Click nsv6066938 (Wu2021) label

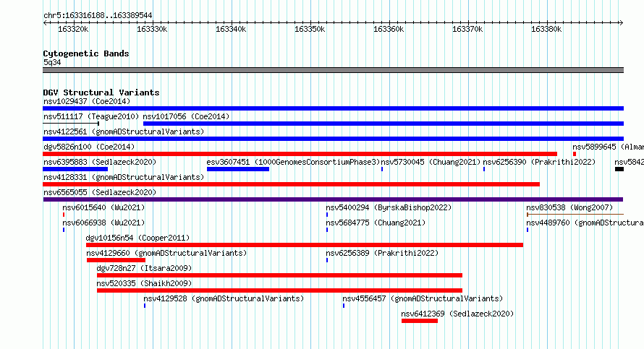point(103,223)
